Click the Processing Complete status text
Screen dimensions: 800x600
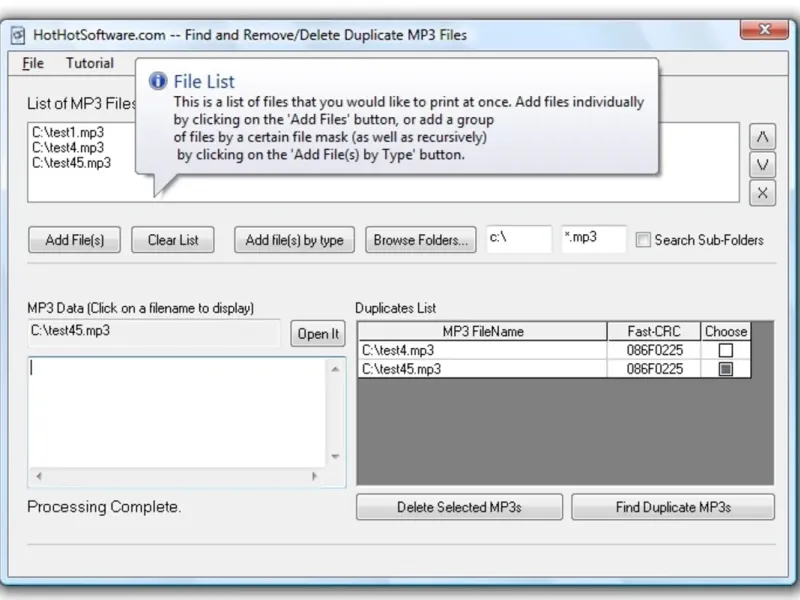104,507
